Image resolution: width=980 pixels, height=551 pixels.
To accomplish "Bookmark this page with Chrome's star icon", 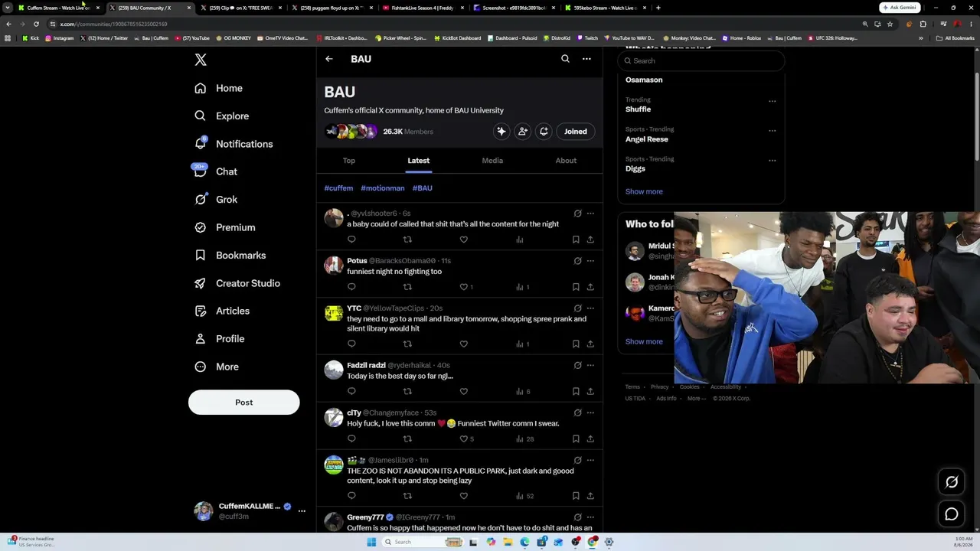I will coord(890,24).
